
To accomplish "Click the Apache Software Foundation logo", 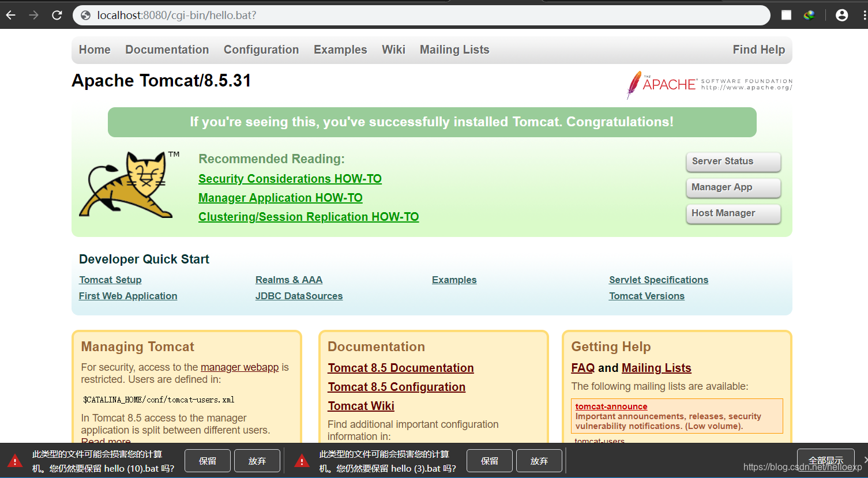I will click(709, 85).
